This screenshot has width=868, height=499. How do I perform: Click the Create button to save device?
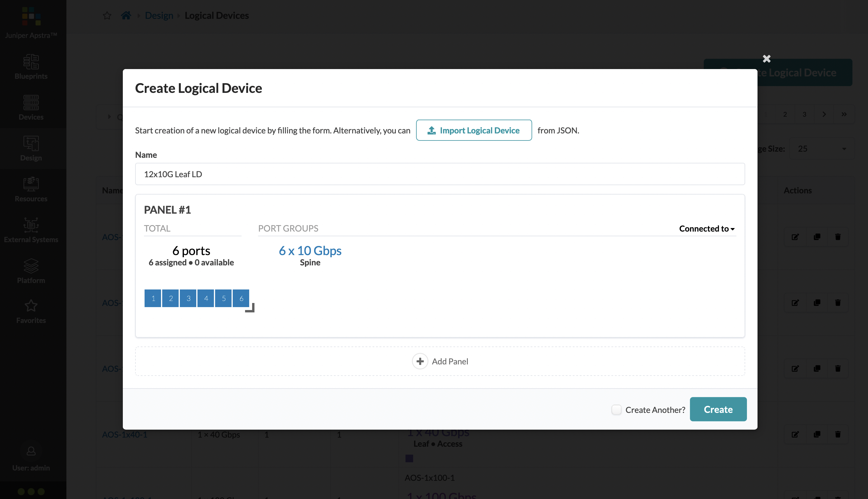coord(718,409)
